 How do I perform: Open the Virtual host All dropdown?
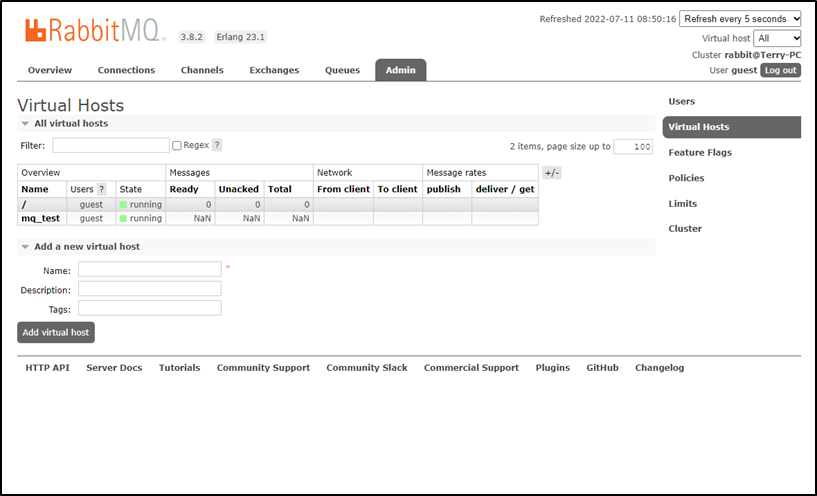tap(777, 38)
